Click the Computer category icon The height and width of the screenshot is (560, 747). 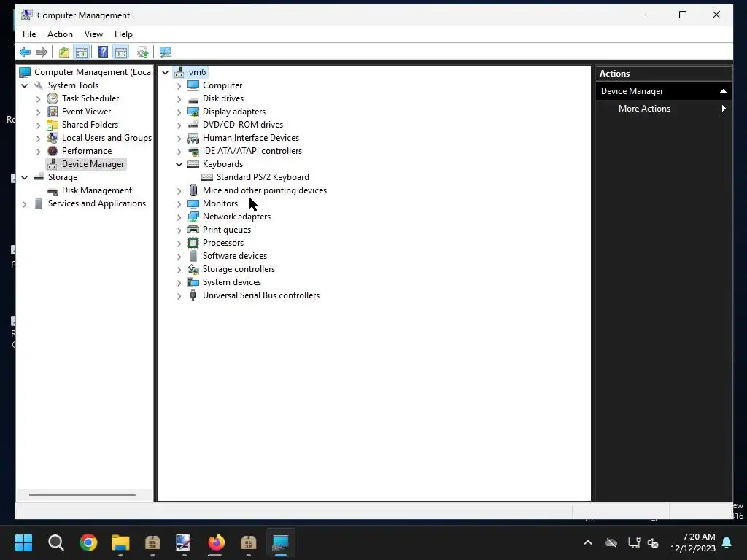193,85
